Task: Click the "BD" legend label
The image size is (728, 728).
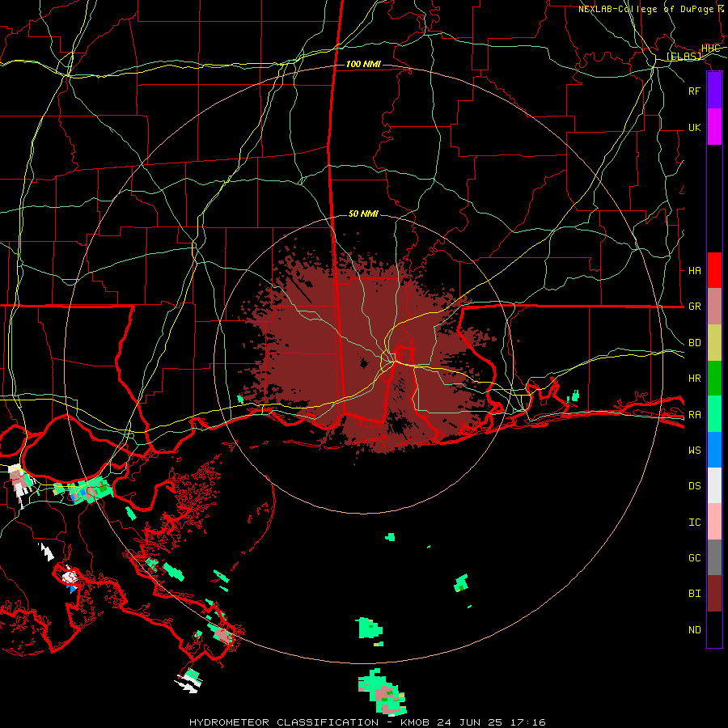Action: point(694,343)
